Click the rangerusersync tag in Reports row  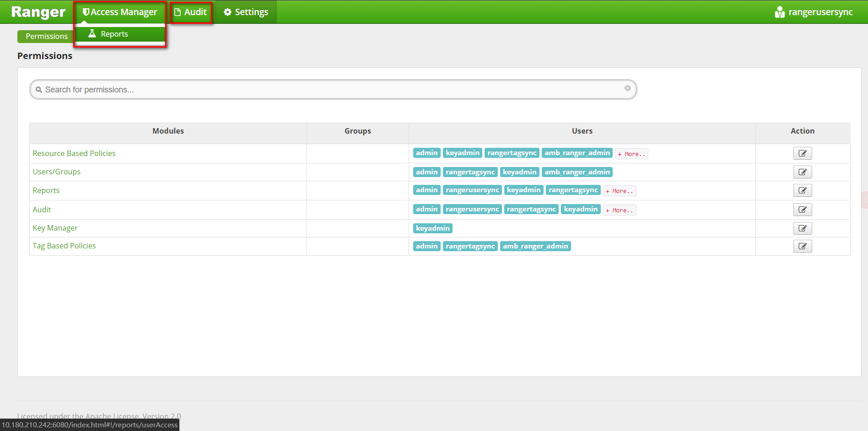(x=472, y=190)
